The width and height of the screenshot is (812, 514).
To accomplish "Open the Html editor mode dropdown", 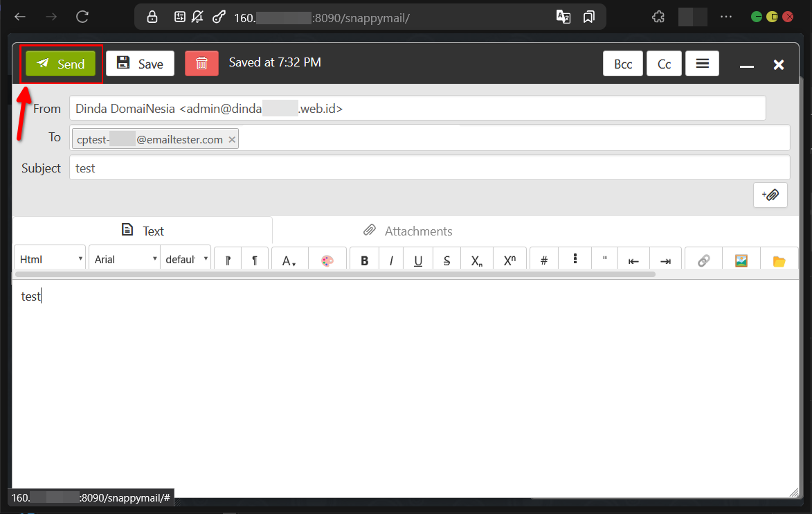I will point(50,258).
